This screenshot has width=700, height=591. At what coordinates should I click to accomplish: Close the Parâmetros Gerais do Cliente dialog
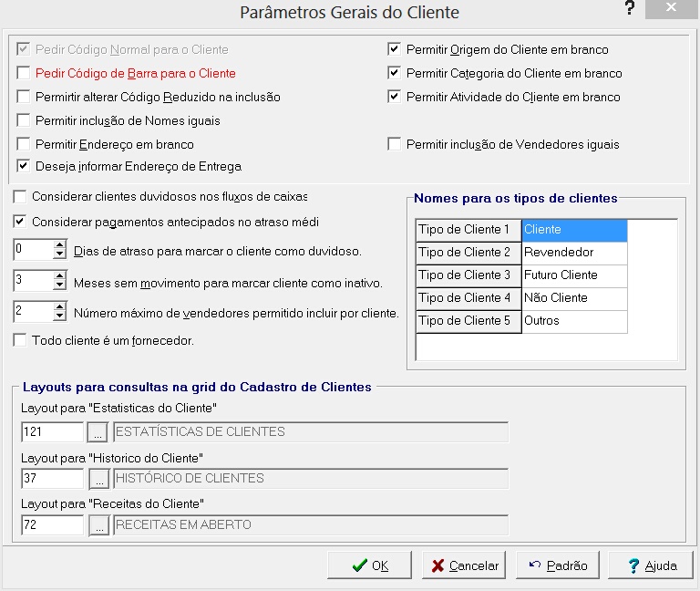click(671, 7)
